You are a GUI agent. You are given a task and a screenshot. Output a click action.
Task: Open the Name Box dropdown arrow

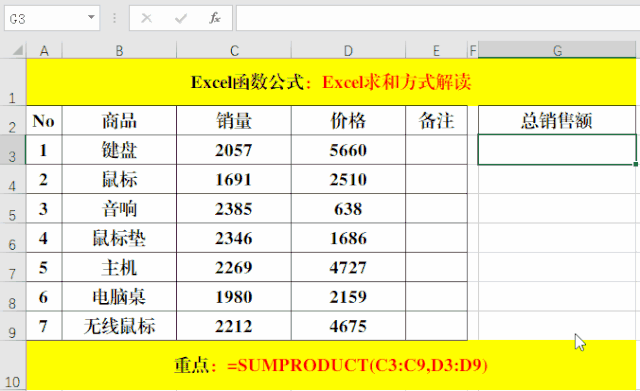(91, 18)
